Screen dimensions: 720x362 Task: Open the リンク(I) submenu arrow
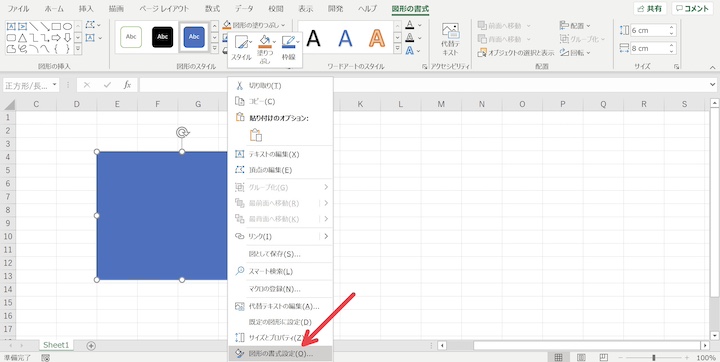coord(326,236)
